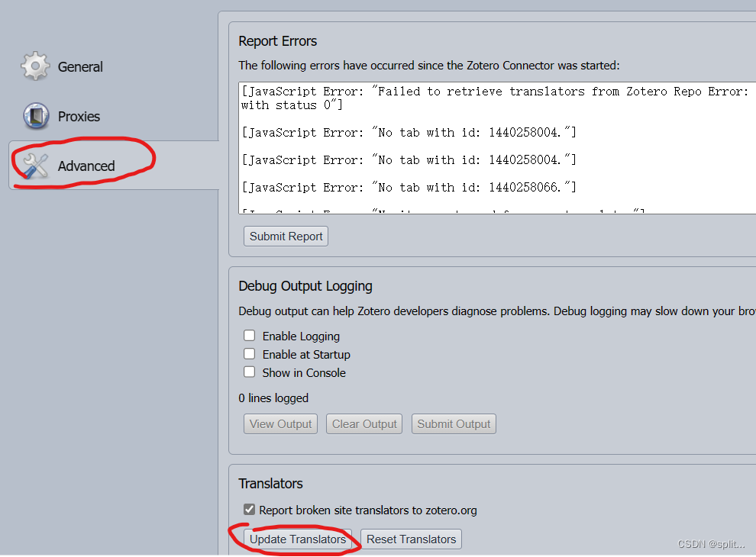The height and width of the screenshot is (557, 756).
Task: Click the Debug Output Logging heading
Action: [305, 286]
